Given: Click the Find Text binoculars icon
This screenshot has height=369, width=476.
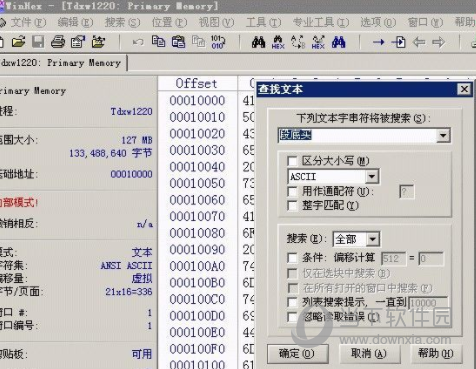Looking at the screenshot, I should tap(258, 42).
